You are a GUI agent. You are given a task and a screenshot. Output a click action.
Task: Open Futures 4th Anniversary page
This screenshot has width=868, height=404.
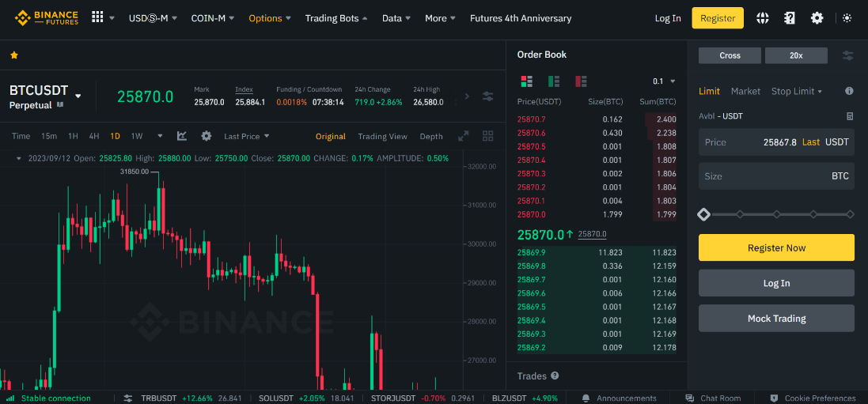click(521, 18)
